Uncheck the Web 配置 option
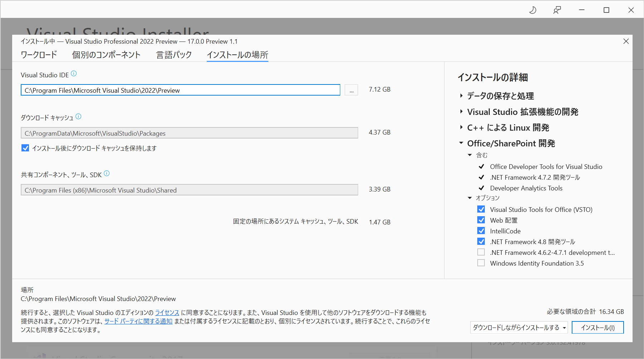 coord(481,220)
